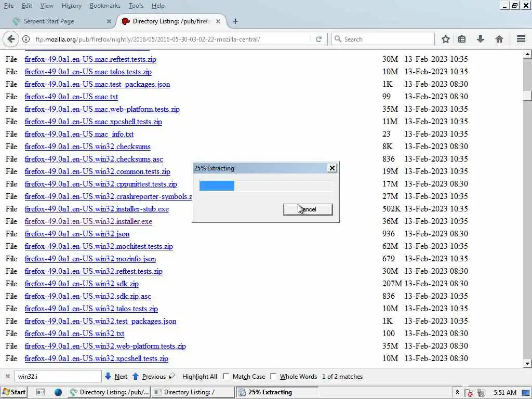Click the page vertical scrollbar thumb
The width and height of the screenshot is (532, 399).
[527, 96]
